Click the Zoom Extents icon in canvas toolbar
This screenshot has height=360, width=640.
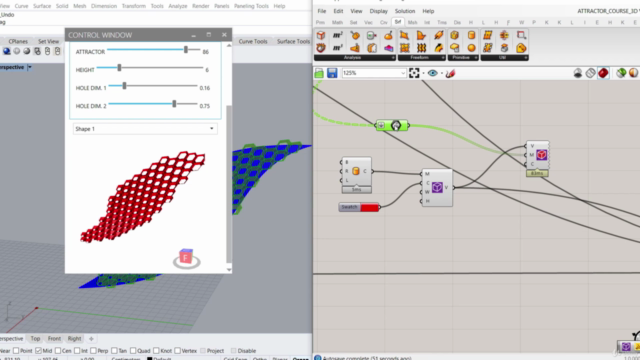pyautogui.click(x=414, y=73)
